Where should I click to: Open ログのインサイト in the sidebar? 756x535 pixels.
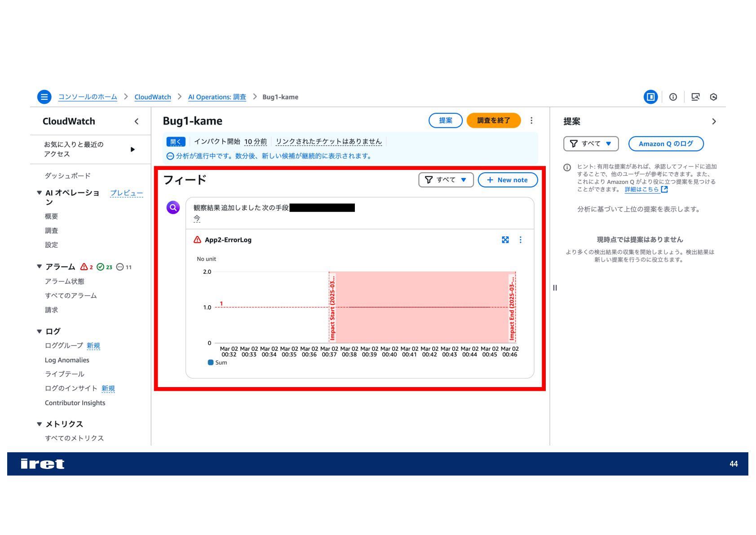point(71,388)
